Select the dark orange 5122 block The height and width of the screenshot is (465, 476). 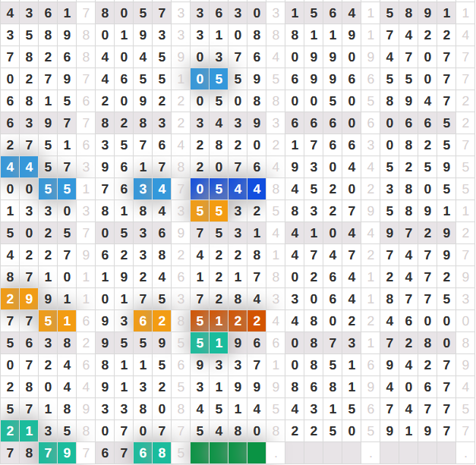click(228, 321)
